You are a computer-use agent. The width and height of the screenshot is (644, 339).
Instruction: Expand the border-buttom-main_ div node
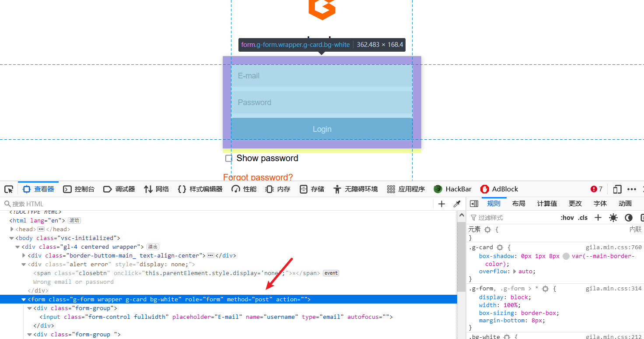coord(24,255)
